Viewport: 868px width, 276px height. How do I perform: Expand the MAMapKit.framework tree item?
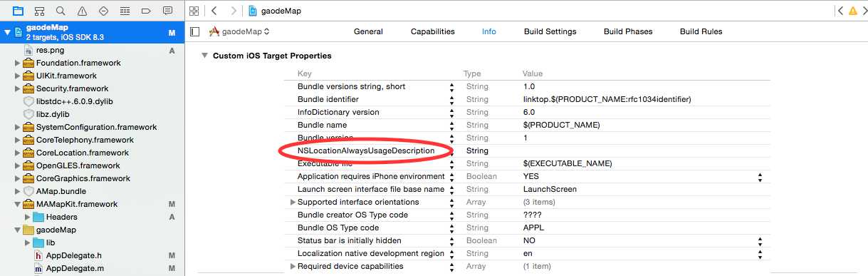click(18, 204)
